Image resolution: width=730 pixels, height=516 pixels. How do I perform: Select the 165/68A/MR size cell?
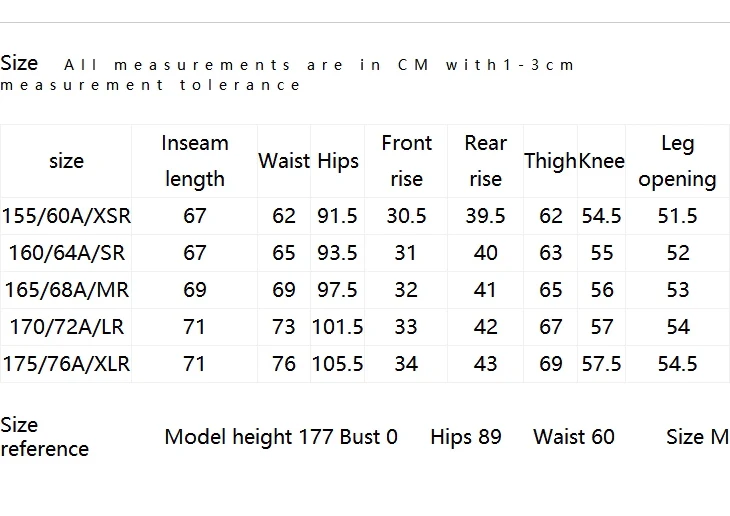click(67, 290)
